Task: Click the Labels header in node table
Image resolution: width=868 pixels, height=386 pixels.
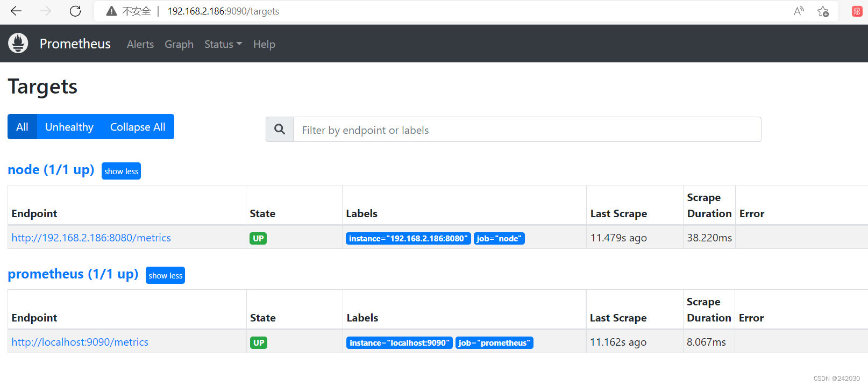Action: coord(361,213)
